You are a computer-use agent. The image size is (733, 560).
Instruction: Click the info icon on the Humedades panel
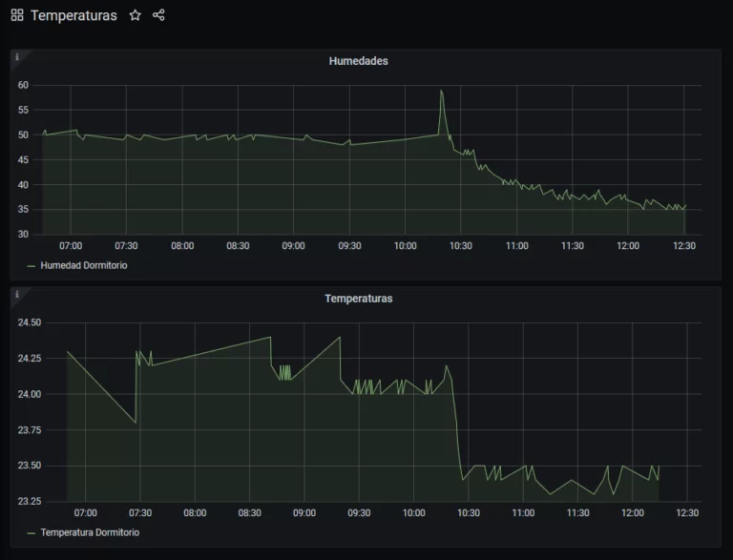pyautogui.click(x=17, y=57)
